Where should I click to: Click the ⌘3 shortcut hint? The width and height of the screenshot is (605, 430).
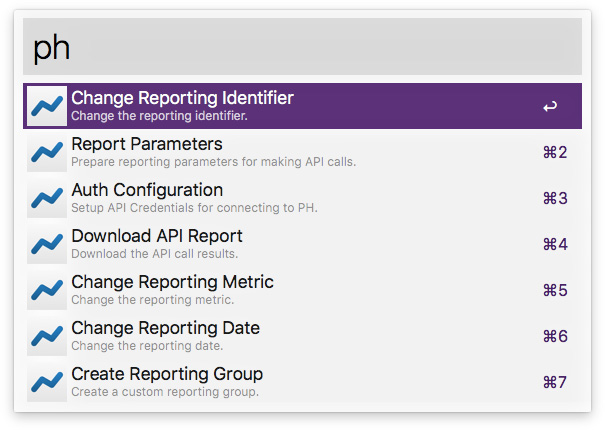click(x=554, y=199)
